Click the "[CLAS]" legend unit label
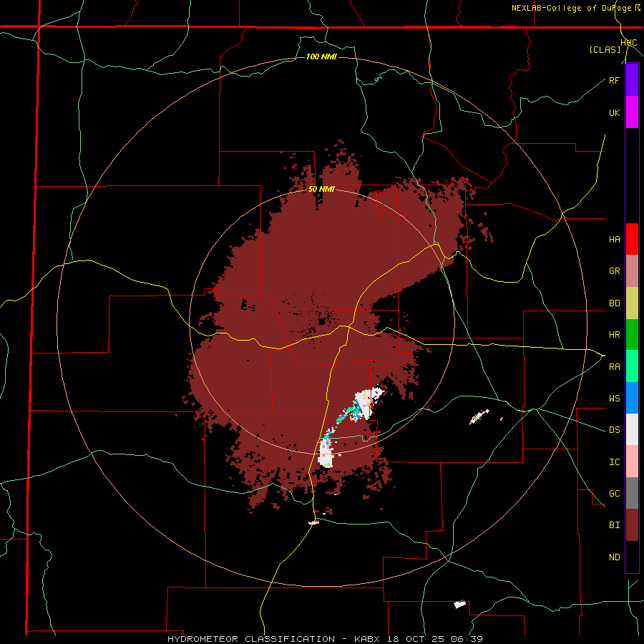The image size is (644, 644). point(605,49)
